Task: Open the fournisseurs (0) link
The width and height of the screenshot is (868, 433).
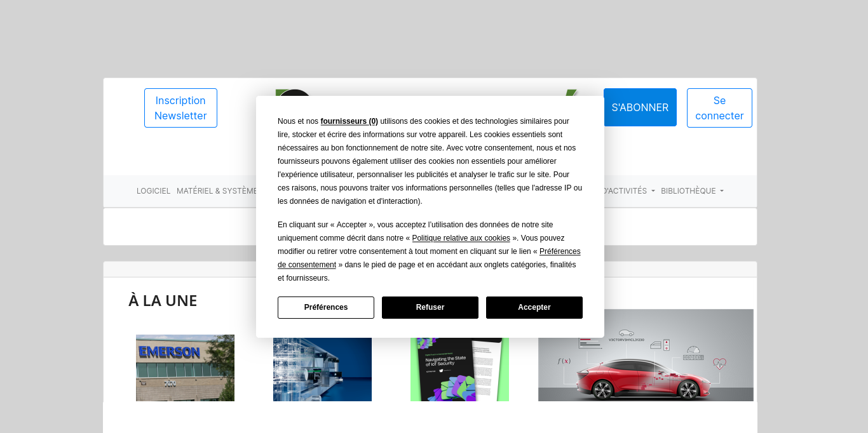Action: coord(349,121)
